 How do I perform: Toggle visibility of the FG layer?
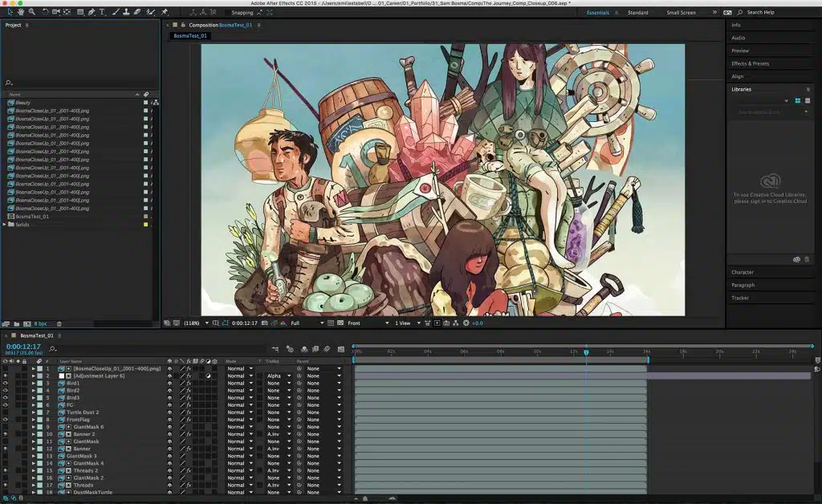(x=5, y=403)
